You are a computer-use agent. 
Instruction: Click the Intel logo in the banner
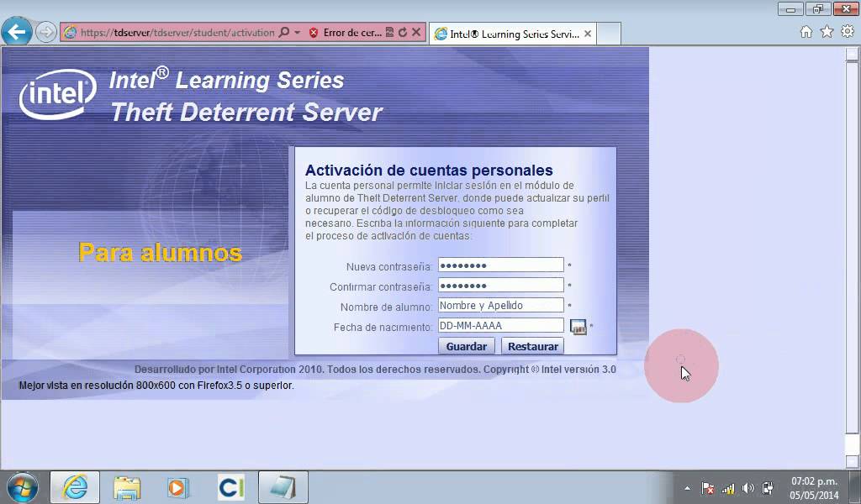pyautogui.click(x=58, y=94)
